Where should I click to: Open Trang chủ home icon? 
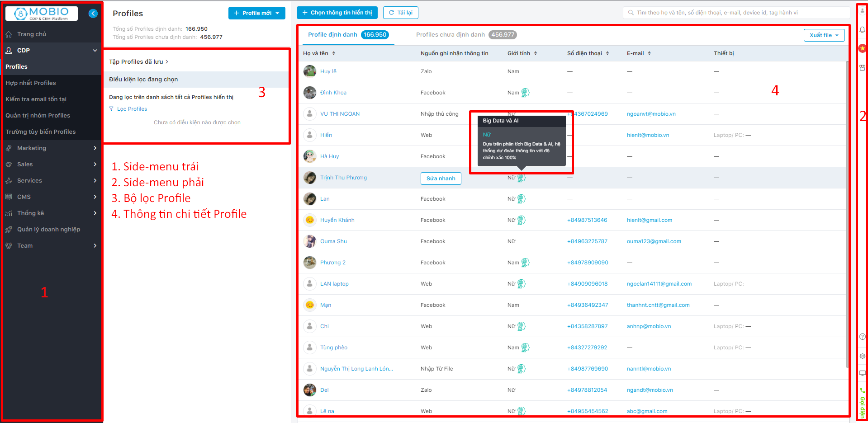coord(9,34)
